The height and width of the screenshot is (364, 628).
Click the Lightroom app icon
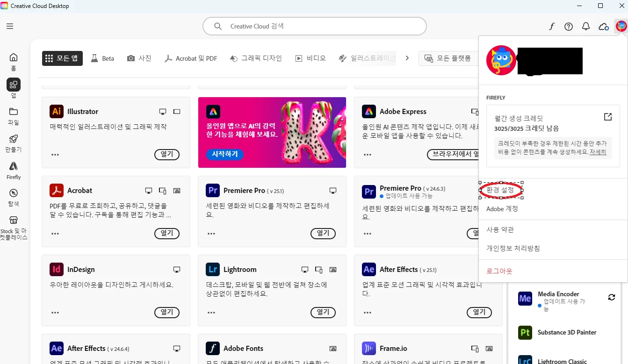213,270
